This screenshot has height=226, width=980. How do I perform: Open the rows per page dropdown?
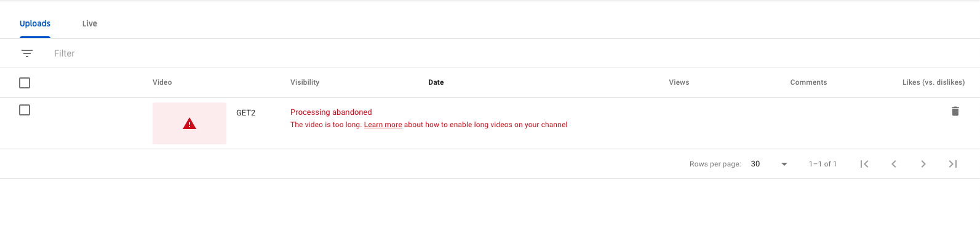pos(769,164)
